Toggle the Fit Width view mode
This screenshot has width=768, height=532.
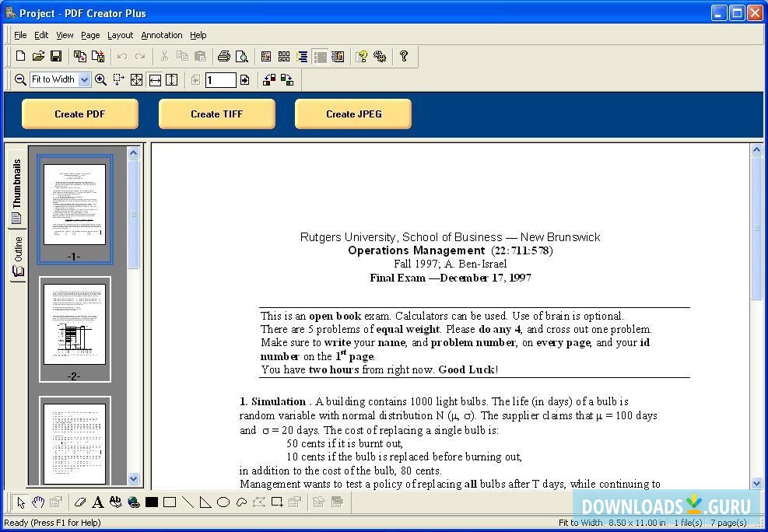click(155, 79)
